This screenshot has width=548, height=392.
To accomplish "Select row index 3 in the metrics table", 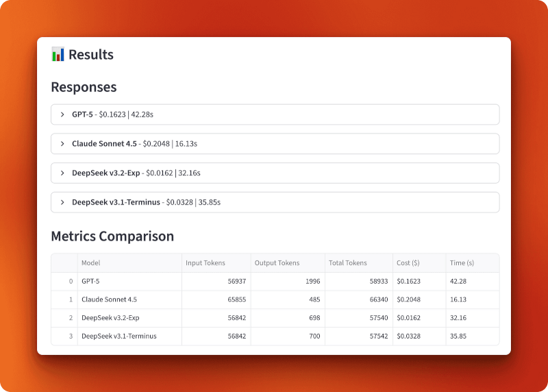I will tap(64, 336).
